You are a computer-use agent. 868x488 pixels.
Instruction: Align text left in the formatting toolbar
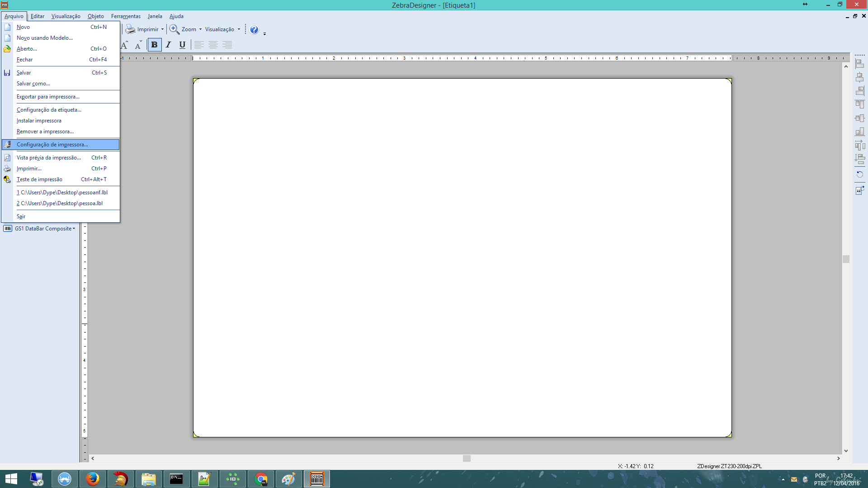point(199,45)
